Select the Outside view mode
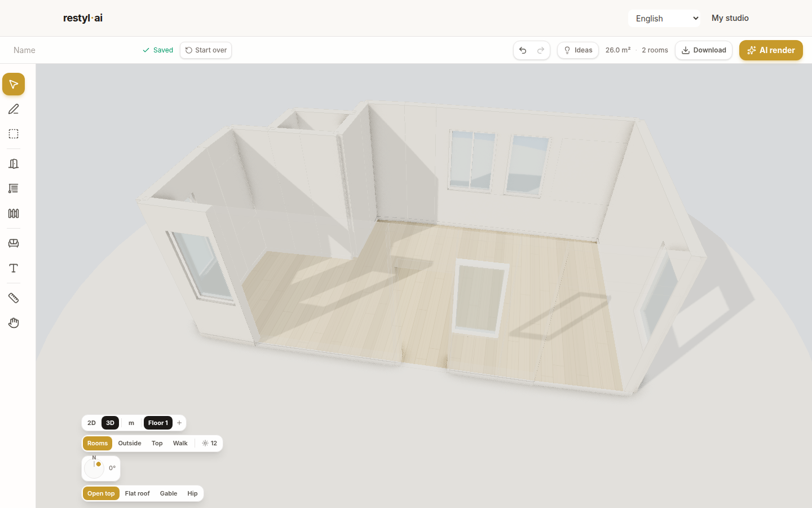Viewport: 812px width, 508px height. (x=130, y=443)
